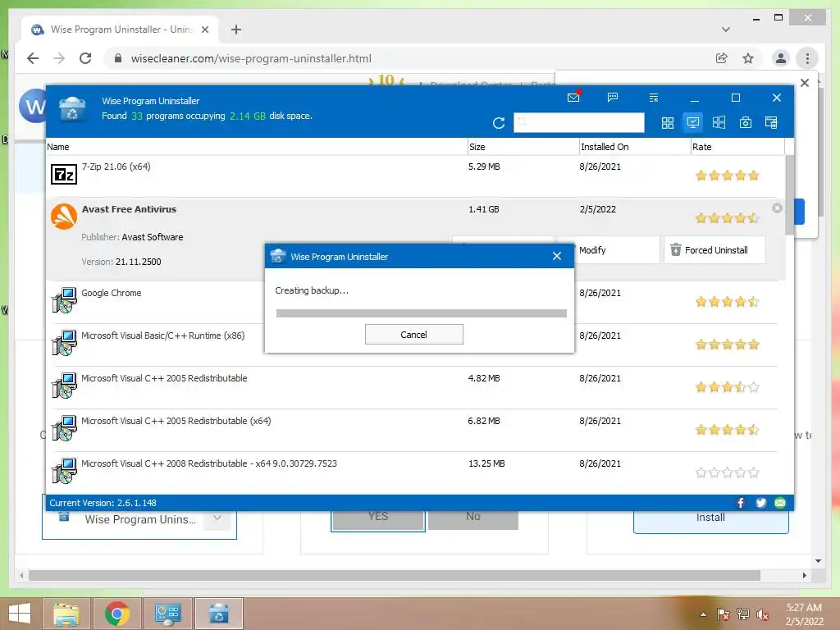Show hidden system tray icons
840x630 pixels.
click(703, 614)
